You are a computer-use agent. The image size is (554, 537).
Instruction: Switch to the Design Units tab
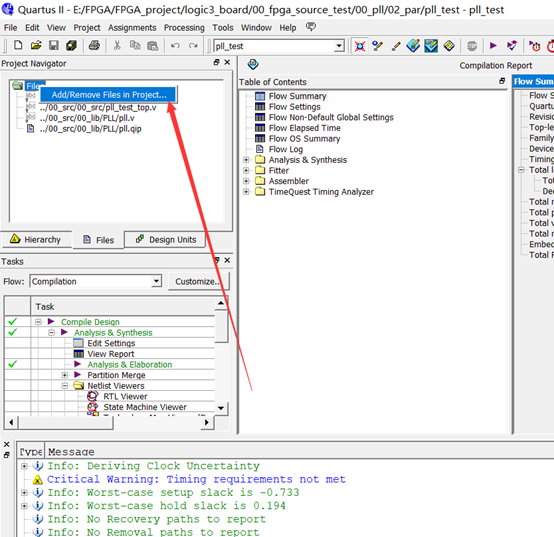click(166, 240)
